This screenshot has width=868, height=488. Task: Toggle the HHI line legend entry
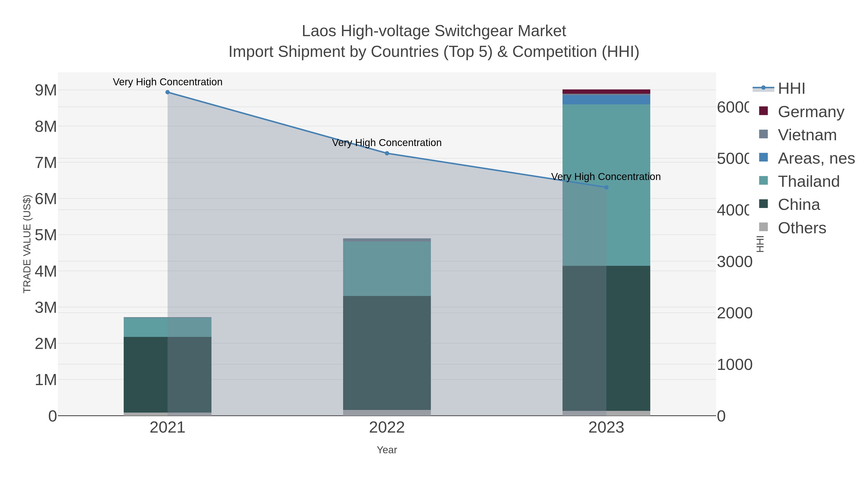[779, 88]
